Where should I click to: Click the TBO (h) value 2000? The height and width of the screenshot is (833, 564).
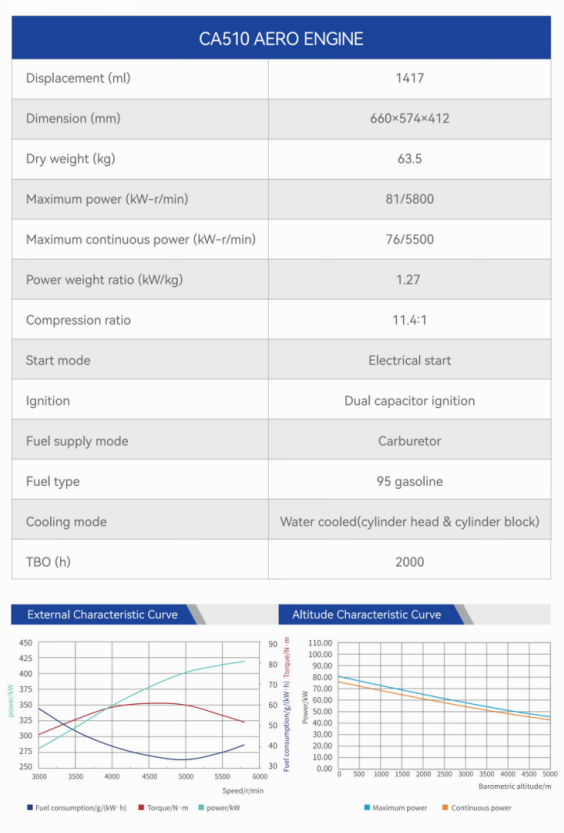point(409,562)
